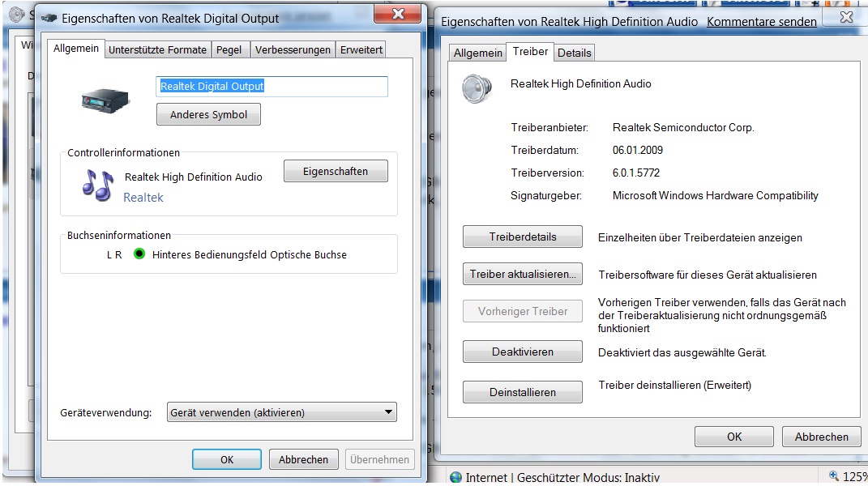Click the Realtek link under controller information
This screenshot has height=486, width=868.
coord(143,198)
